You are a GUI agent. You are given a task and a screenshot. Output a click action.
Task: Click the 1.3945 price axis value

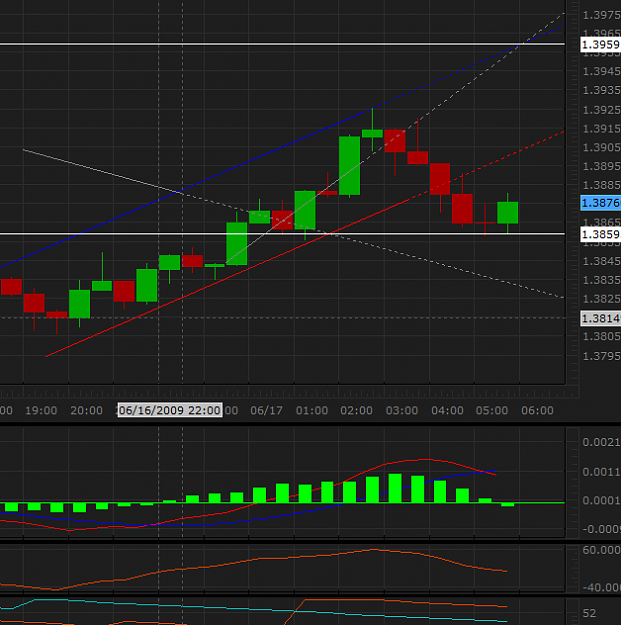(601, 71)
